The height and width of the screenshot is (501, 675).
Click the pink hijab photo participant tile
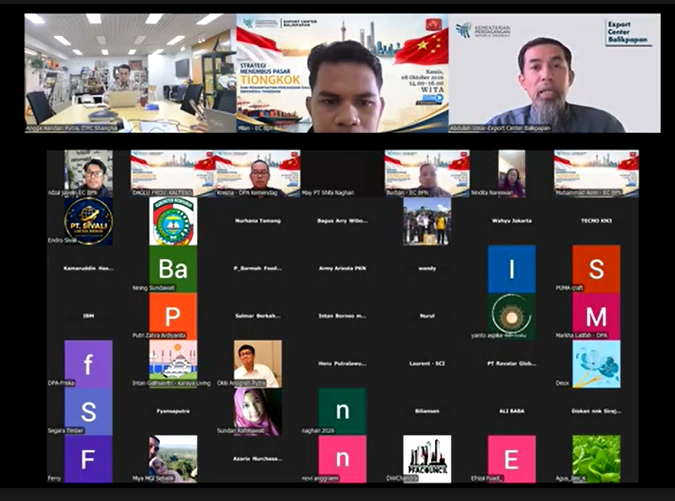257,411
